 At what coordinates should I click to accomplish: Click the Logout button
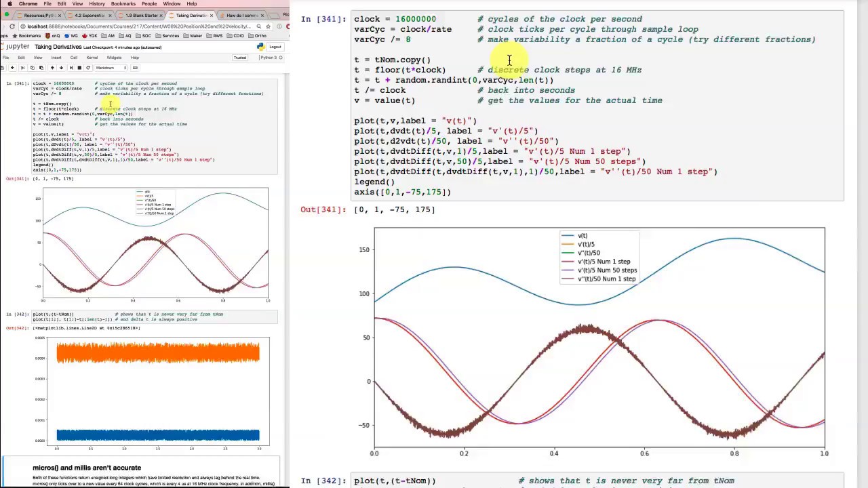click(x=275, y=47)
